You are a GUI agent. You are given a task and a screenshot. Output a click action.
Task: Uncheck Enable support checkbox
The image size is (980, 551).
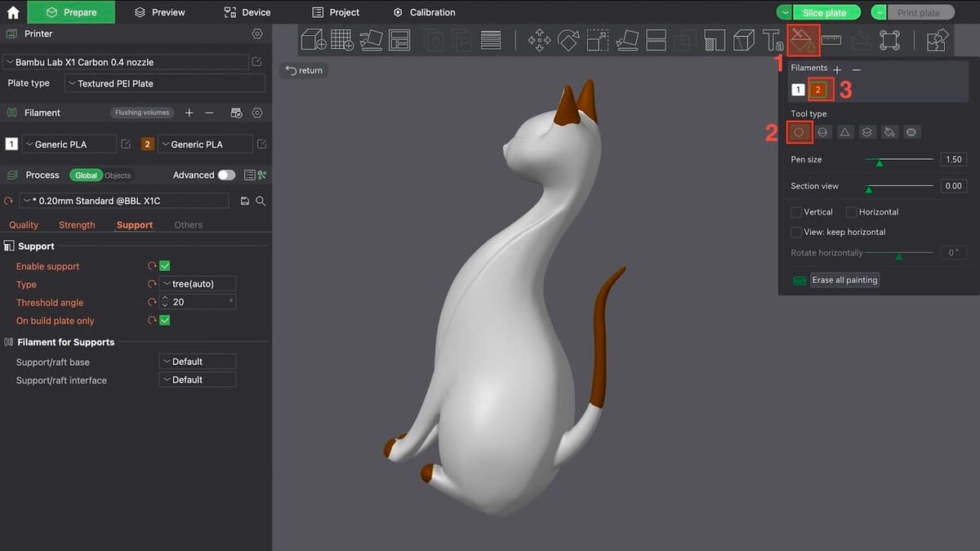(x=165, y=266)
